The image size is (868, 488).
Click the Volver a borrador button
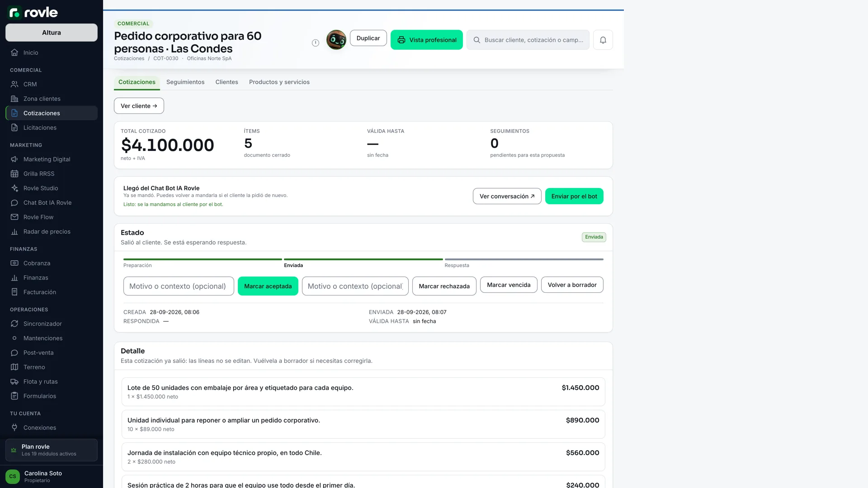pos(572,285)
